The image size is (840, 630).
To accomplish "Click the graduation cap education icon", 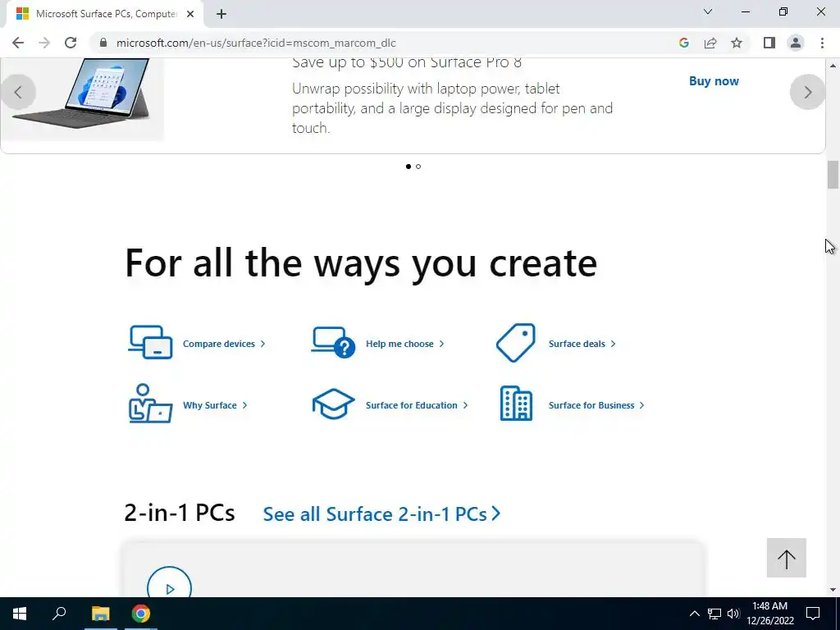I will (333, 404).
